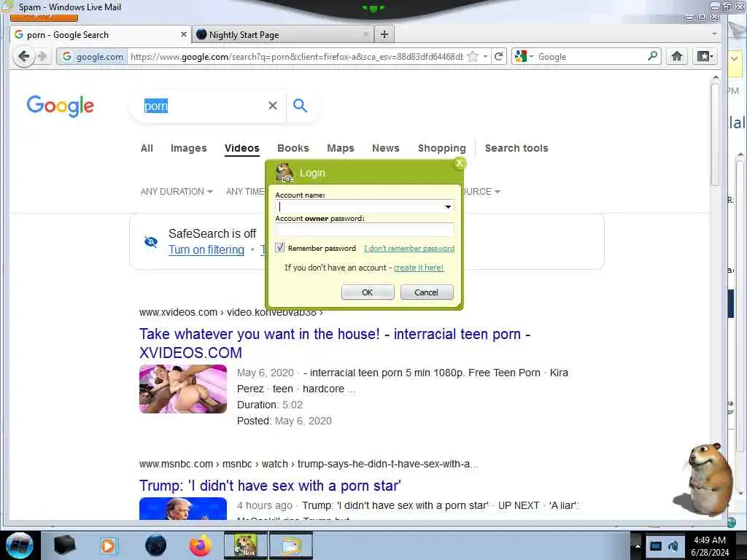Open the ANY DURATION filter dropdown
This screenshot has height=560, width=747.
[177, 192]
